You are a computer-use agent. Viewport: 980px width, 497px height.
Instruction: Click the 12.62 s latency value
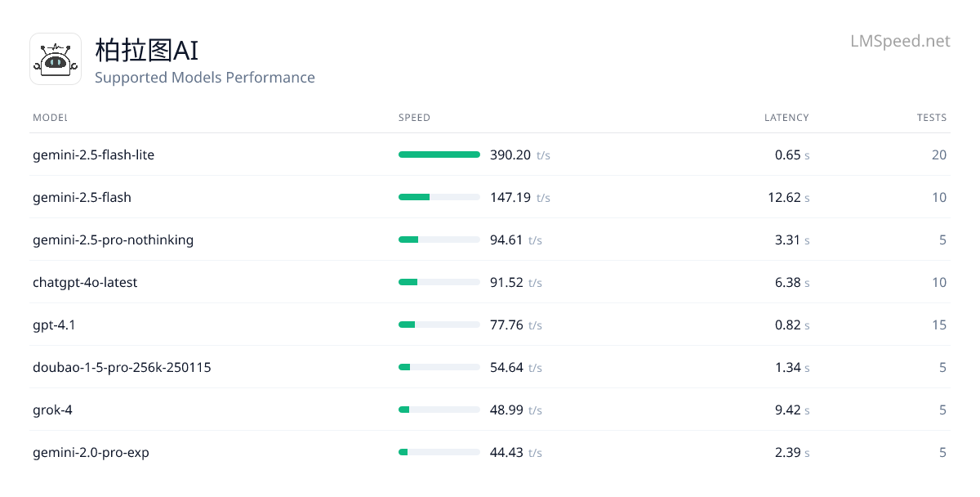click(x=789, y=197)
